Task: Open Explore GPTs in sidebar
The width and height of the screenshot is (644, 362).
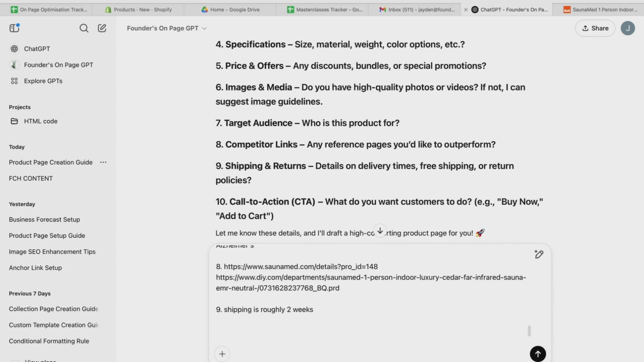Action: 43,81
